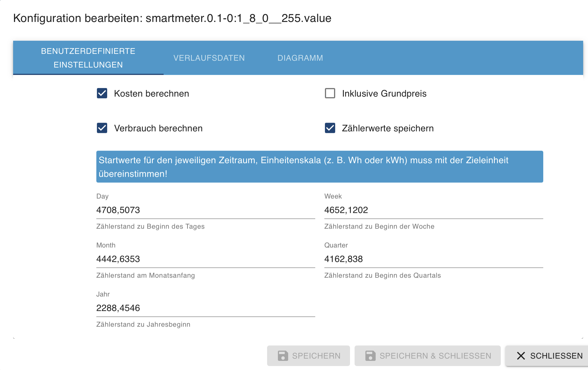Click the disk icon on Speichern & Schliessen
This screenshot has height=370, width=588.
(x=370, y=356)
